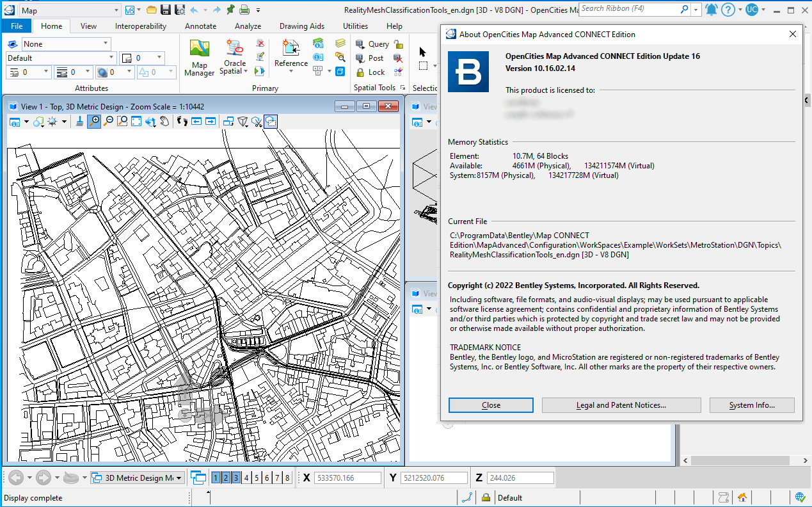This screenshot has height=507, width=812.
Task: Click View Previous arrow icon
Action: pyautogui.click(x=196, y=121)
